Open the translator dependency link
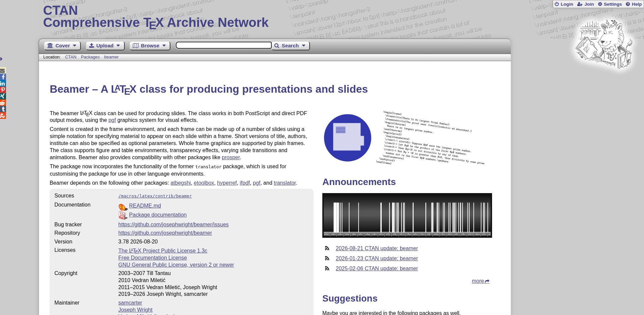This screenshot has height=315, width=644. pyautogui.click(x=285, y=183)
